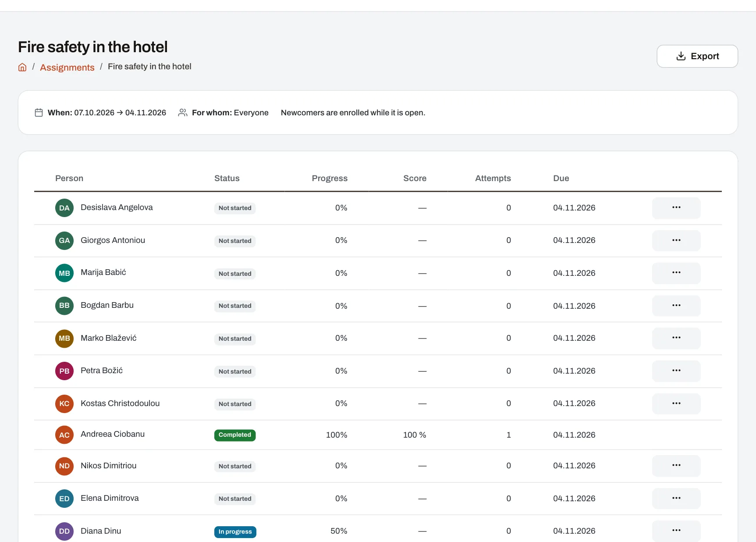The image size is (756, 542).
Task: Click the 100 % score value
Action: click(415, 435)
